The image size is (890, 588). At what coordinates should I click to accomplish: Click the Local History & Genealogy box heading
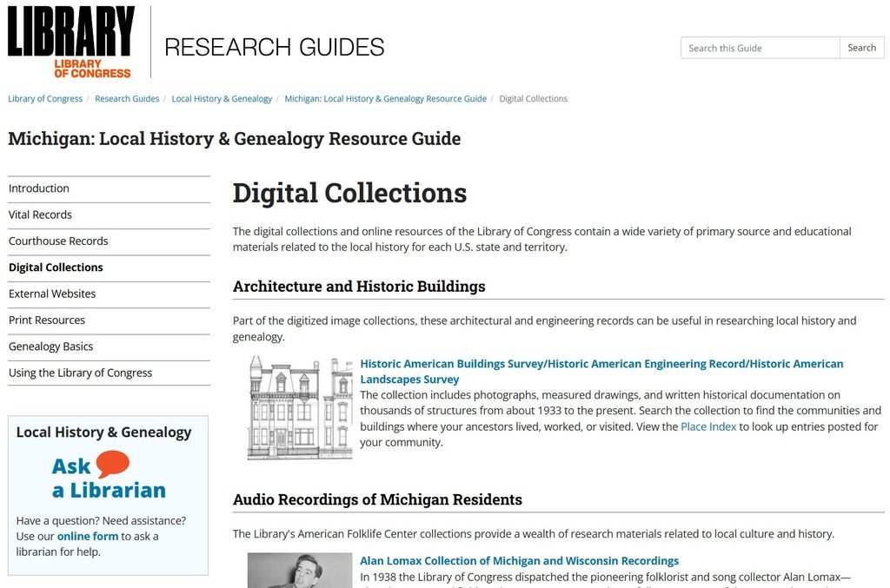104,432
